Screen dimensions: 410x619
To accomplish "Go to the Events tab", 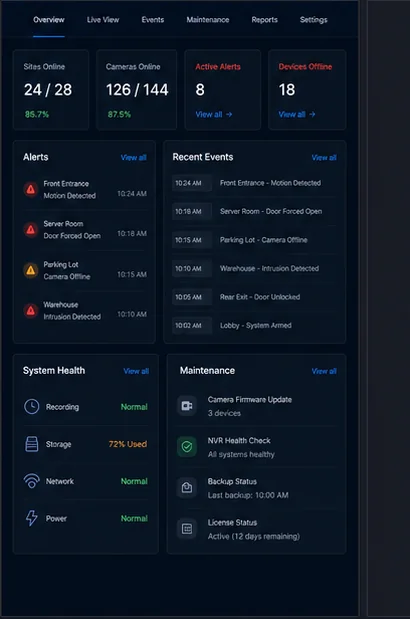I will [x=153, y=20].
